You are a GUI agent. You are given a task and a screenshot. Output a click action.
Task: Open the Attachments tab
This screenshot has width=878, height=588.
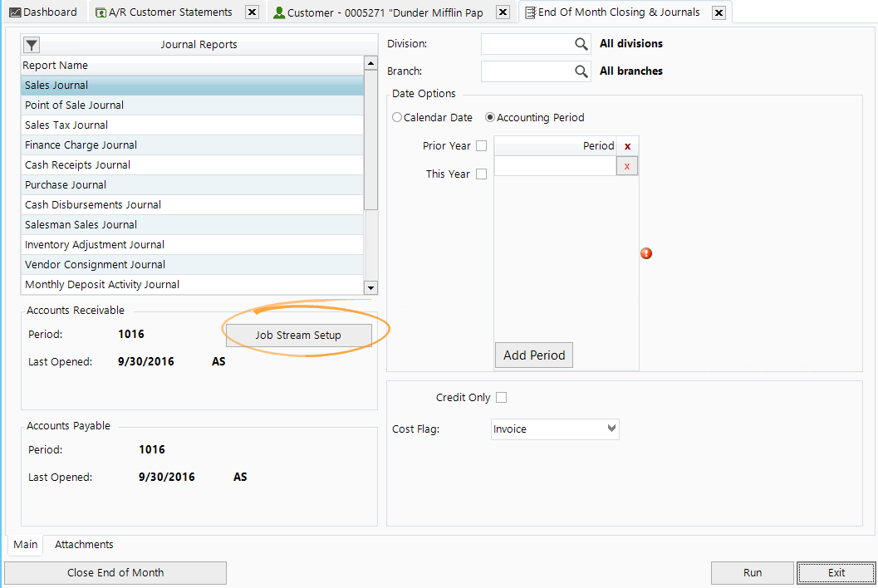(x=84, y=545)
